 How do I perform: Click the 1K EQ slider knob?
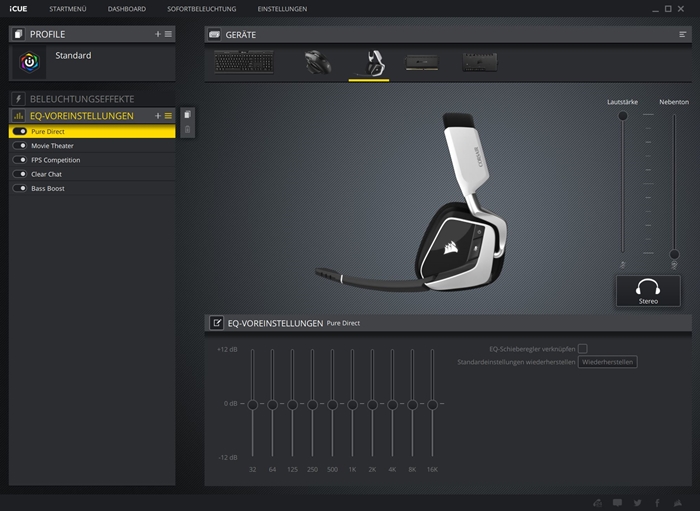[352, 405]
